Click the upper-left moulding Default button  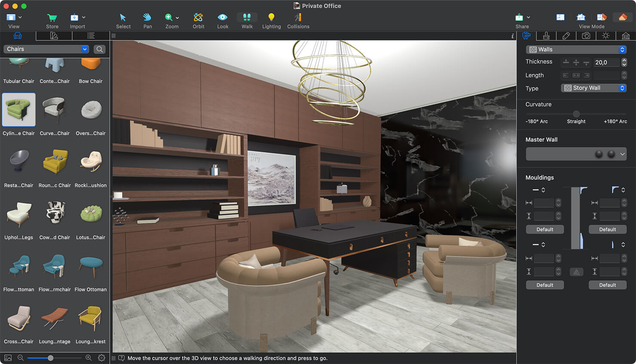pos(544,229)
